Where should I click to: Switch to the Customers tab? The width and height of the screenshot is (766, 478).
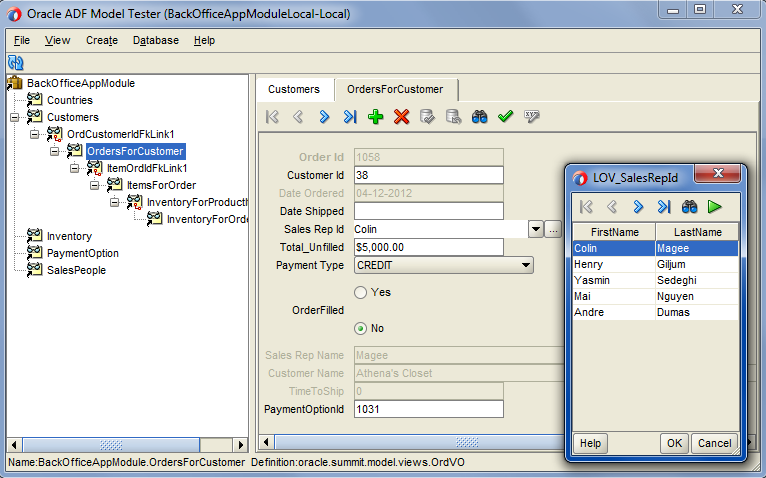point(294,89)
